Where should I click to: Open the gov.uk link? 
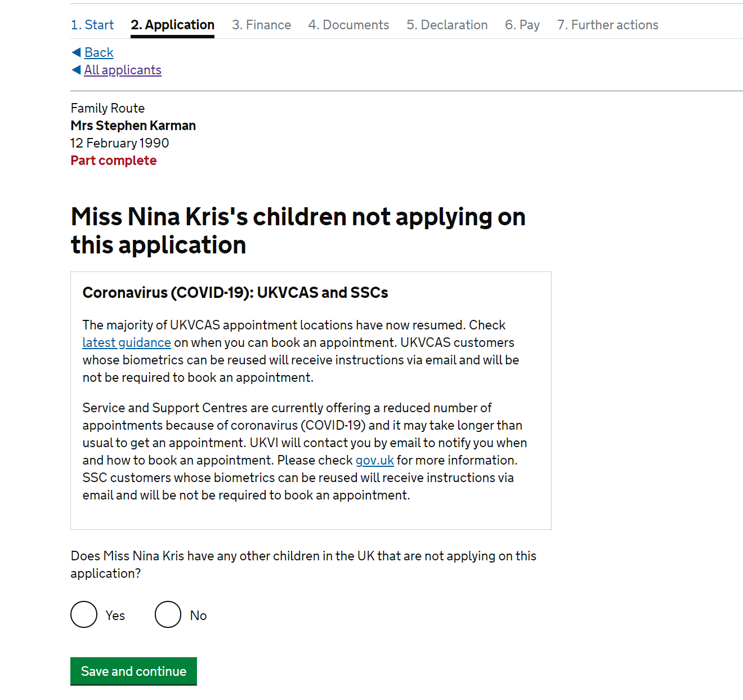(x=375, y=460)
